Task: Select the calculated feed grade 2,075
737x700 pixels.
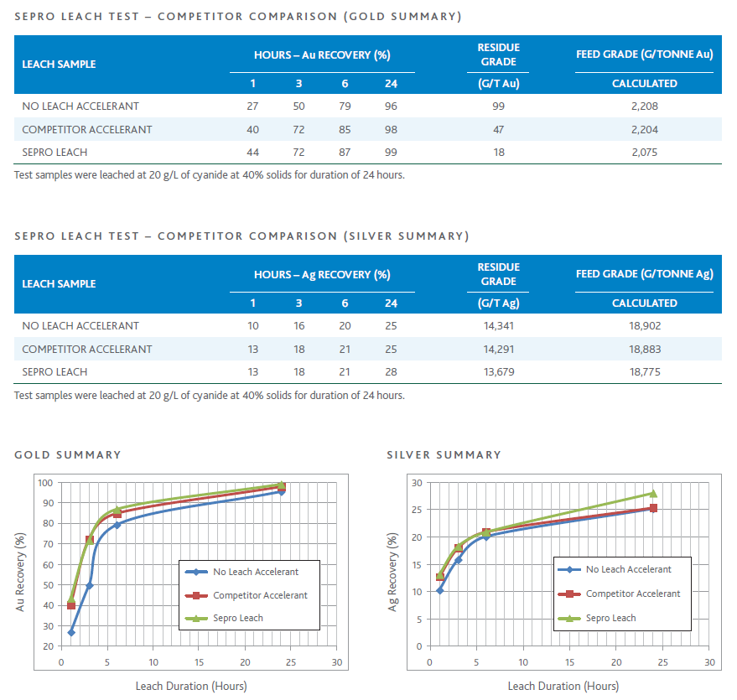Action: [x=645, y=153]
